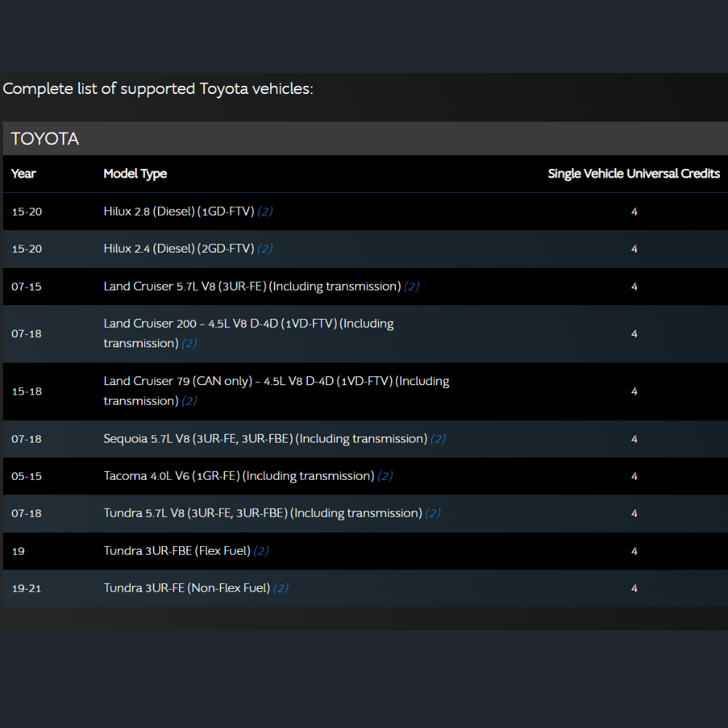Viewport: 728px width, 728px height.
Task: Click the TOYOTA table title bar
Action: point(365,138)
